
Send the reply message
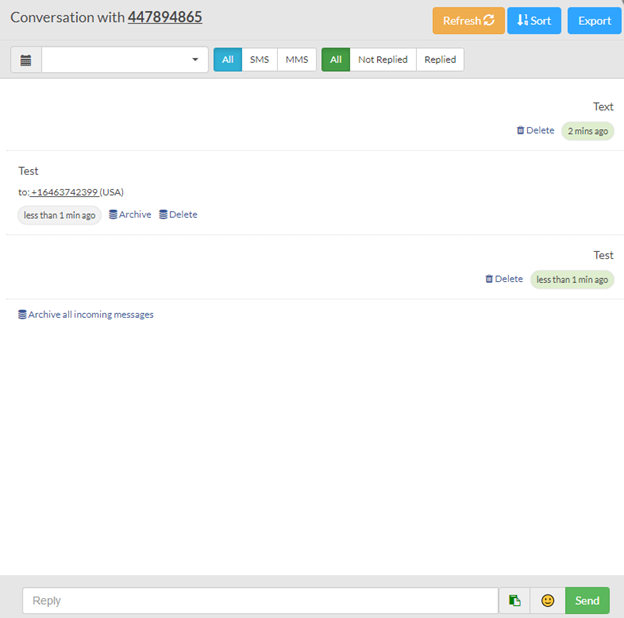pyautogui.click(x=587, y=600)
